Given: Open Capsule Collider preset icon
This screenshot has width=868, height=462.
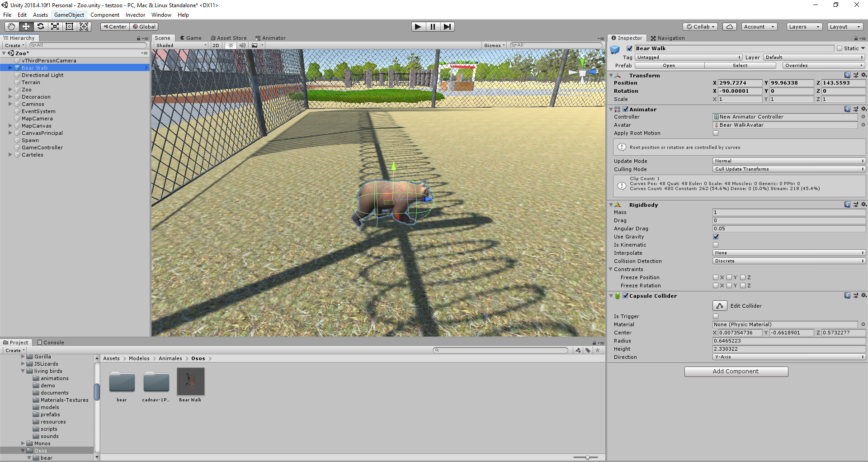Looking at the screenshot, I should coord(856,295).
